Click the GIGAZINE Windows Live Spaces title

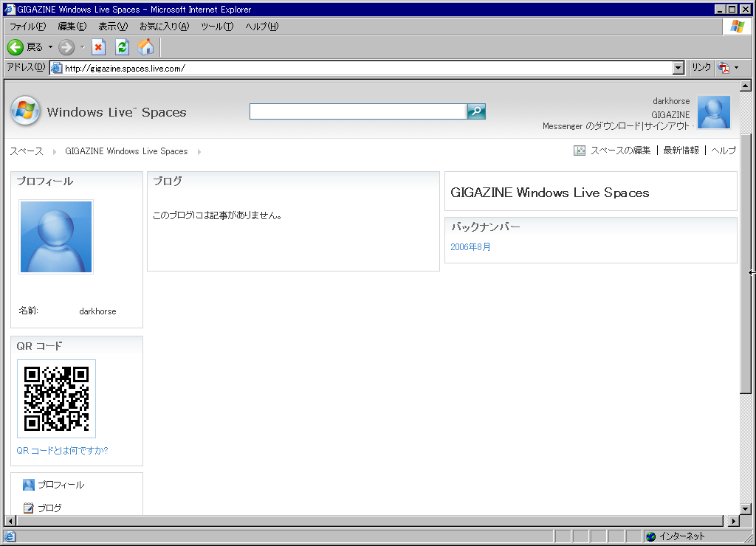[549, 193]
